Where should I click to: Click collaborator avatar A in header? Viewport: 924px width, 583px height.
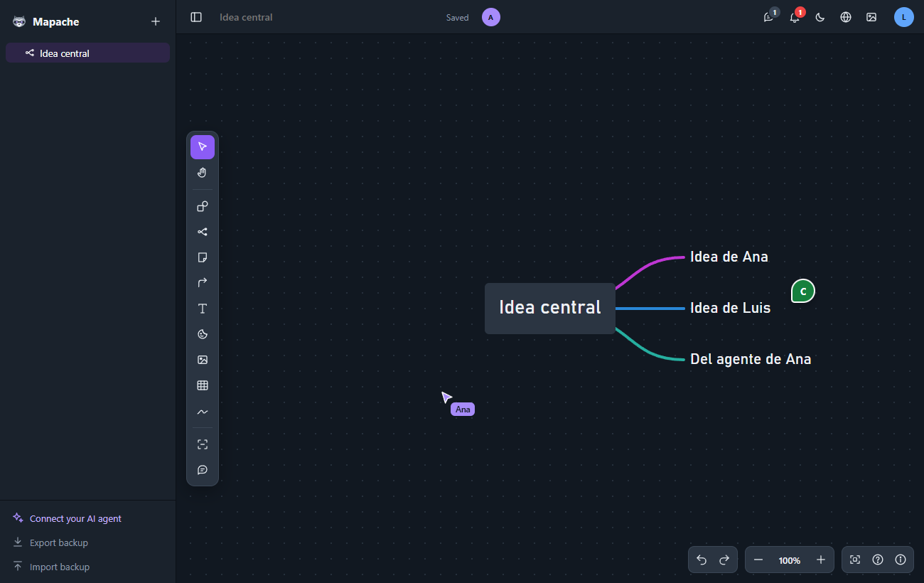coord(491,17)
